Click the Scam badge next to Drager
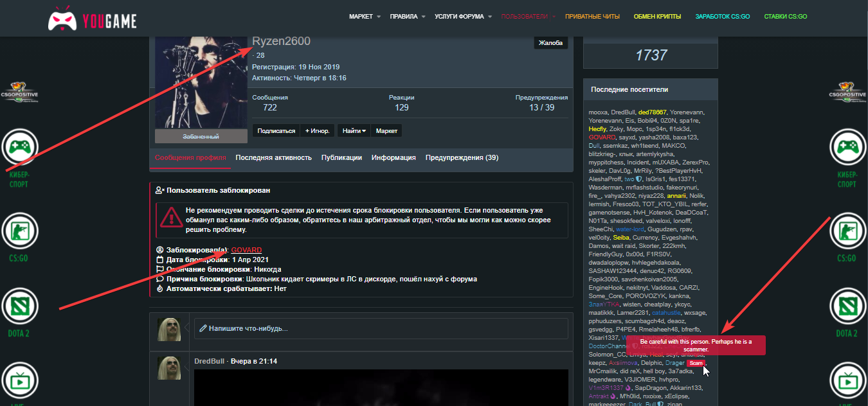This screenshot has height=406, width=868. click(694, 363)
